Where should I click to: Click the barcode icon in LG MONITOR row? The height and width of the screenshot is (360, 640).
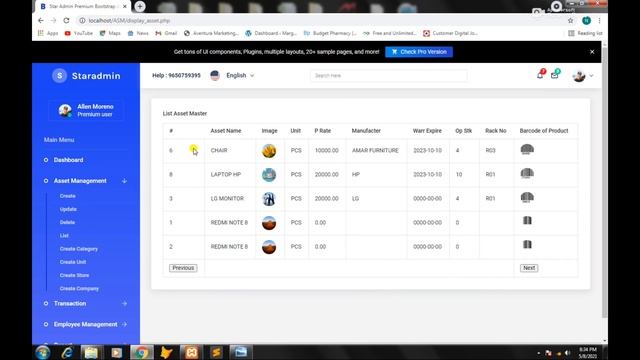pyautogui.click(x=527, y=198)
